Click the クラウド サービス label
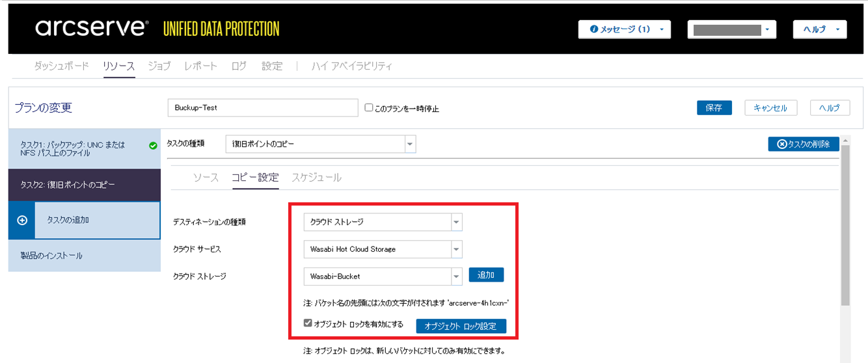The image size is (868, 363). click(x=198, y=249)
